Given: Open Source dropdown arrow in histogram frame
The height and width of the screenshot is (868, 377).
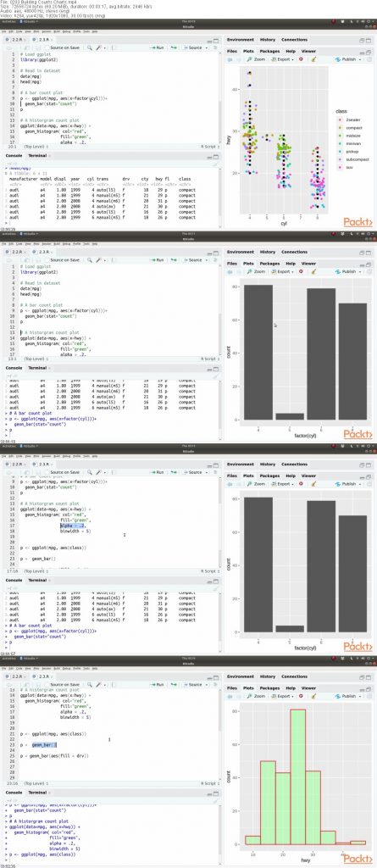Looking at the screenshot, I should point(205,684).
